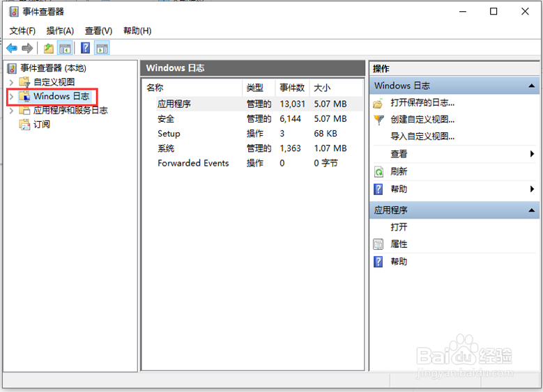
Task: Click the 打开保存的日志 folder icon
Action: [x=378, y=103]
